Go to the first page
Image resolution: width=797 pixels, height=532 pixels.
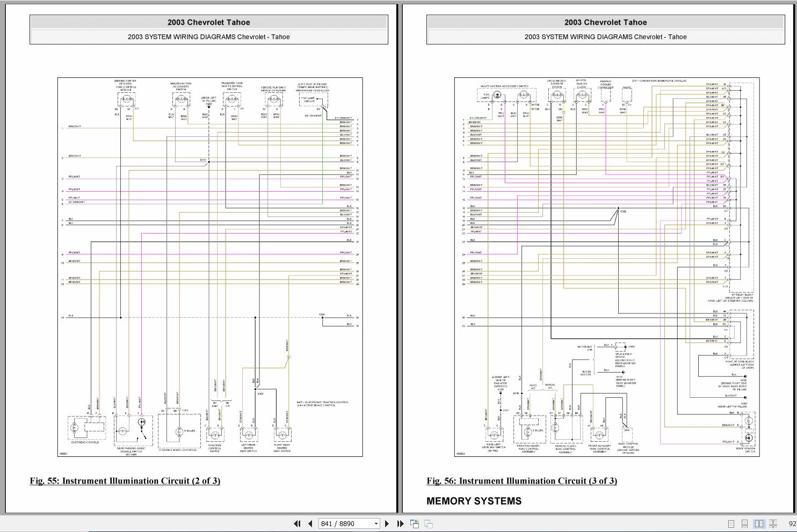click(x=297, y=523)
